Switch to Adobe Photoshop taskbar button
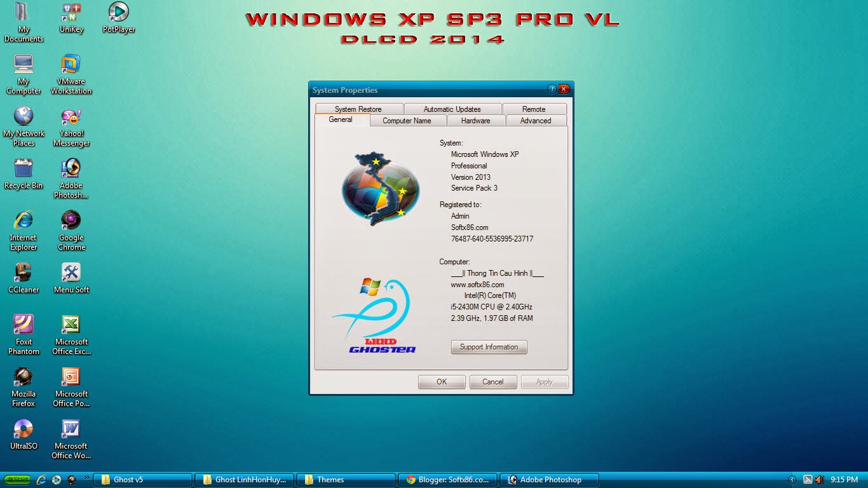Screen dimensions: 868x488 (550, 480)
